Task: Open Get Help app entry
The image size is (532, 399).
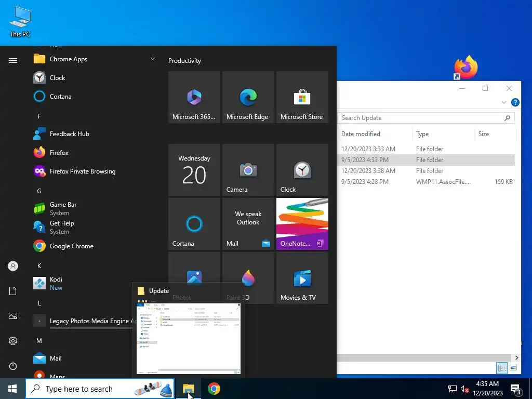Action: 54,228
